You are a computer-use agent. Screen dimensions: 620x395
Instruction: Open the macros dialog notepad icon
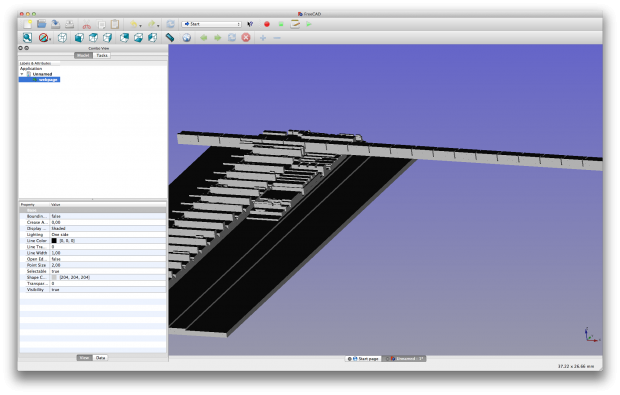pyautogui.click(x=295, y=24)
